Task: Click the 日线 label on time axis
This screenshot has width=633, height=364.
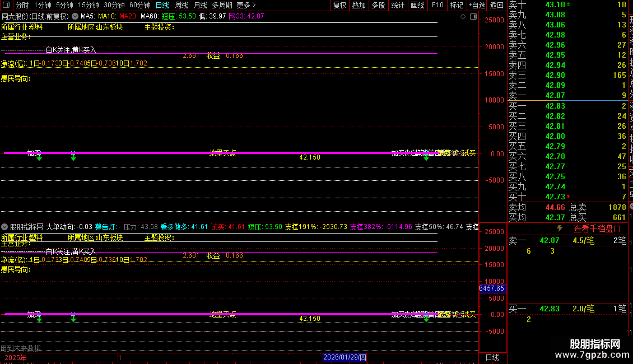Action: tap(492, 357)
